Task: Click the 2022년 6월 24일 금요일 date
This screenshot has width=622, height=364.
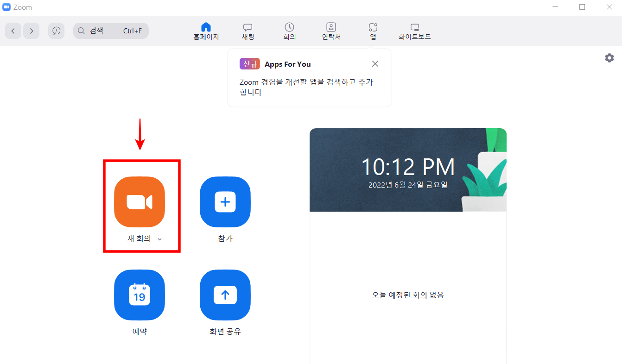Action: [x=408, y=185]
